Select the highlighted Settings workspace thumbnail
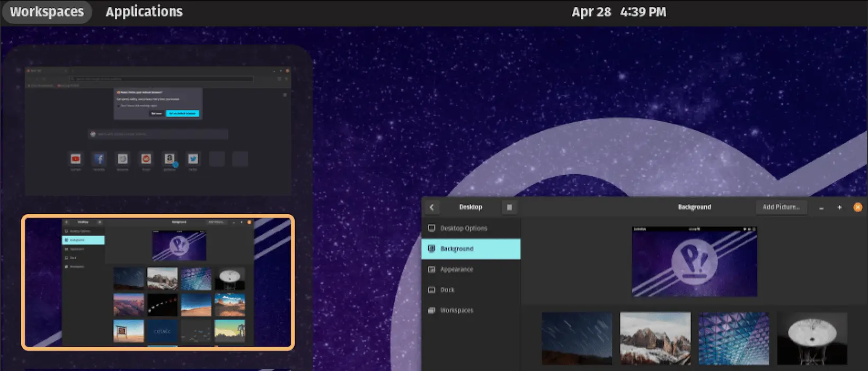 (158, 282)
